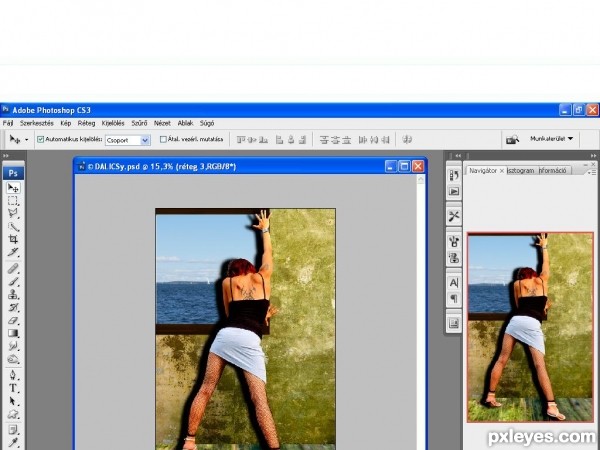Open the Paragraph panel icon

(454, 298)
